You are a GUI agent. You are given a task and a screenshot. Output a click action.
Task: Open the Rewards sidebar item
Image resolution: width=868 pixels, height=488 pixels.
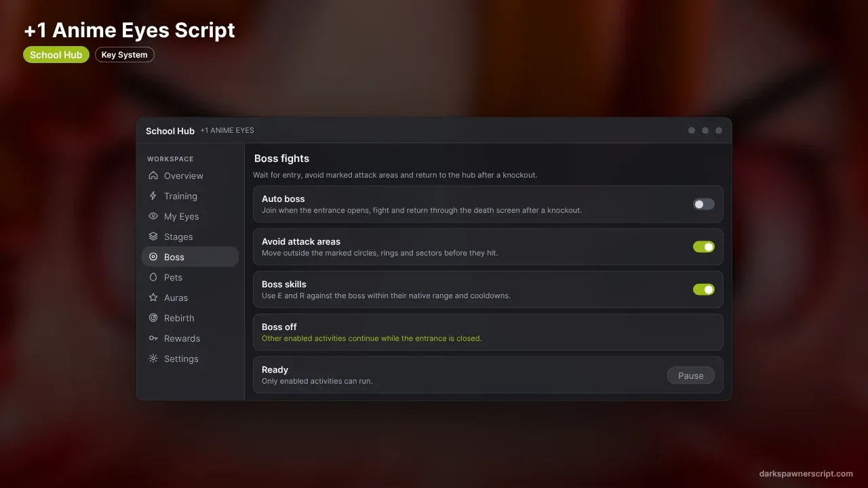point(190,338)
